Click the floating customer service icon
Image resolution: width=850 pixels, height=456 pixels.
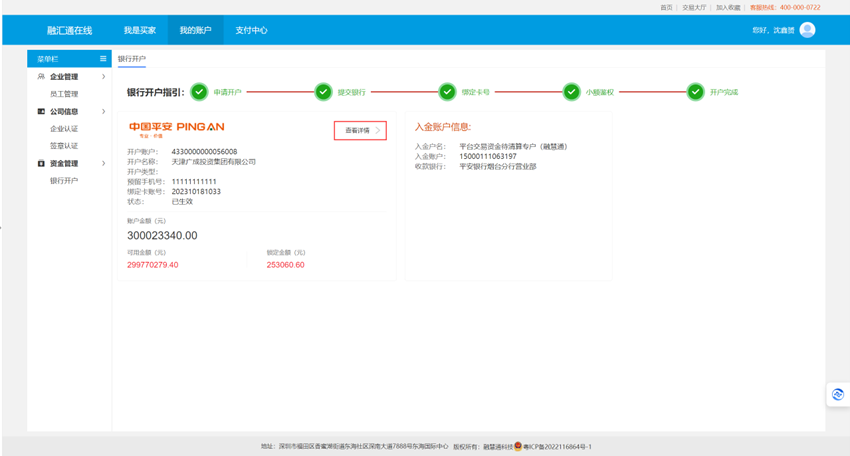837,395
